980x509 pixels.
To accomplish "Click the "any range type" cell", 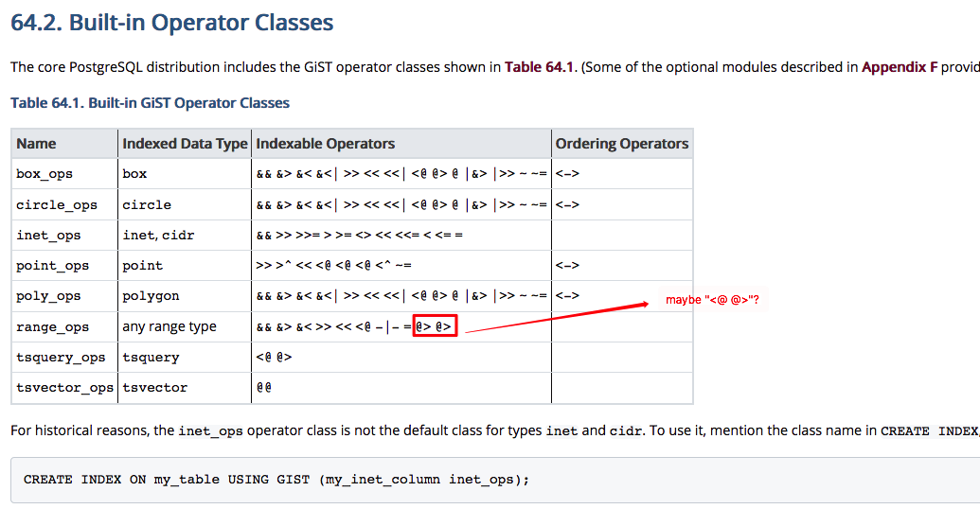I will click(x=169, y=326).
